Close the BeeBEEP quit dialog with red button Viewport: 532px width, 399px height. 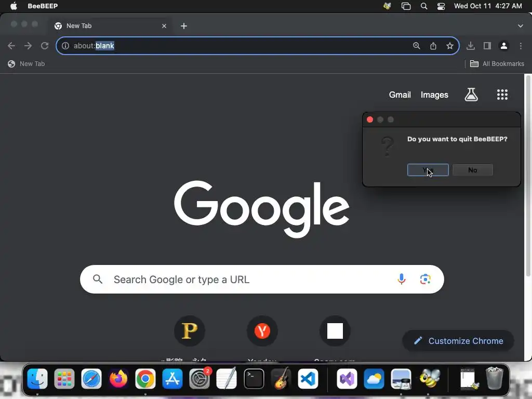pos(370,119)
